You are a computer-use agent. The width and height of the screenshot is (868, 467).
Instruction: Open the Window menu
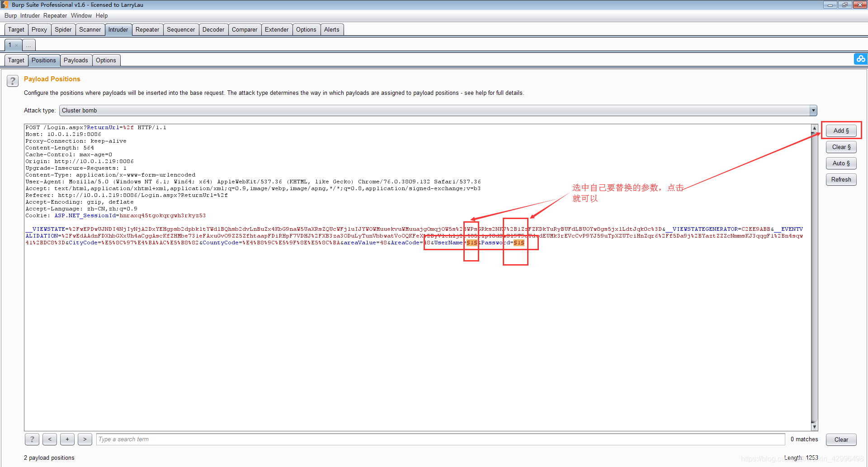81,15
